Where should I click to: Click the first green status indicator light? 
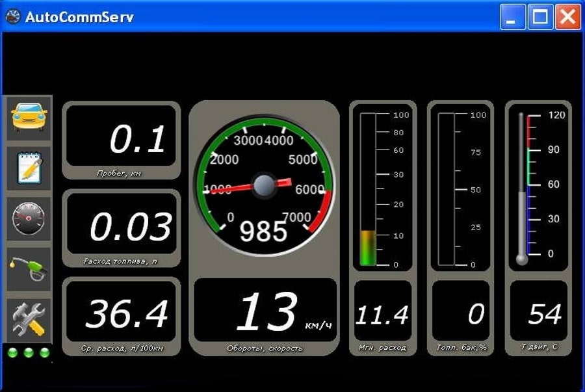(12, 353)
